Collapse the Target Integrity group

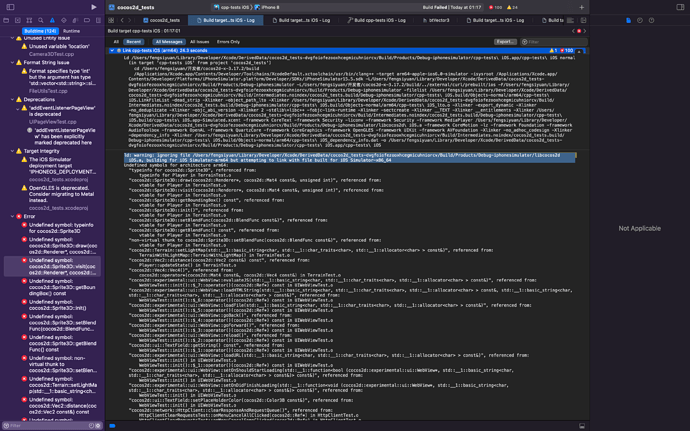pyautogui.click(x=12, y=151)
